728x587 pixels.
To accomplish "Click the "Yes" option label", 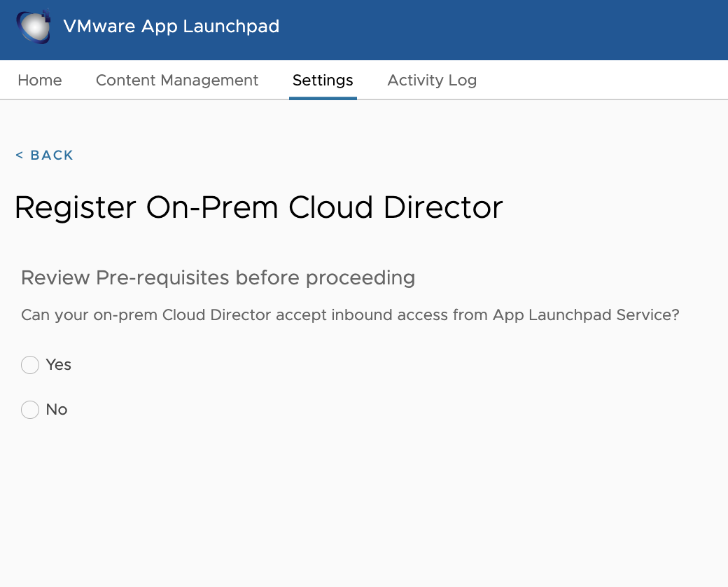I will click(59, 365).
